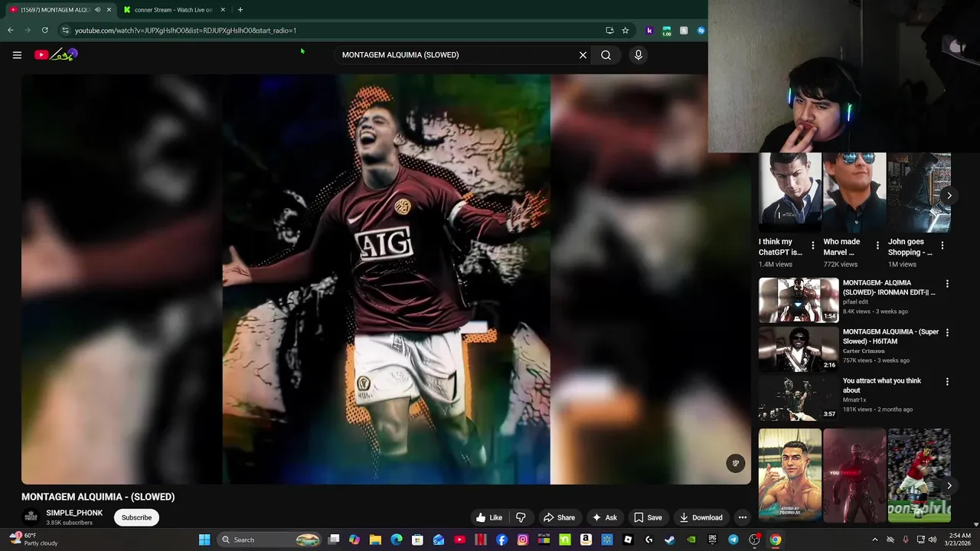Open the Shazam extension icon
980x551 pixels.
click(701, 31)
